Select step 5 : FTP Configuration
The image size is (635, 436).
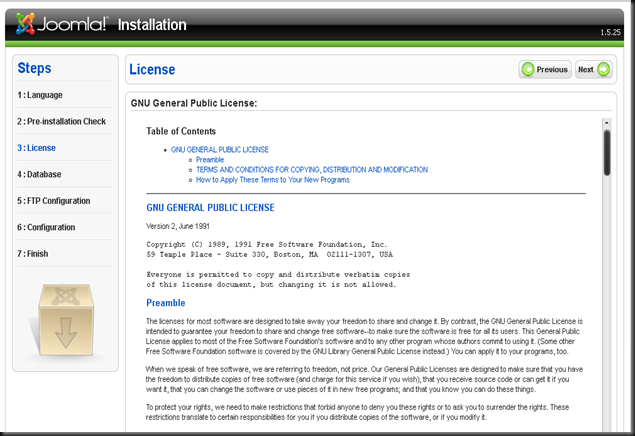pos(53,201)
